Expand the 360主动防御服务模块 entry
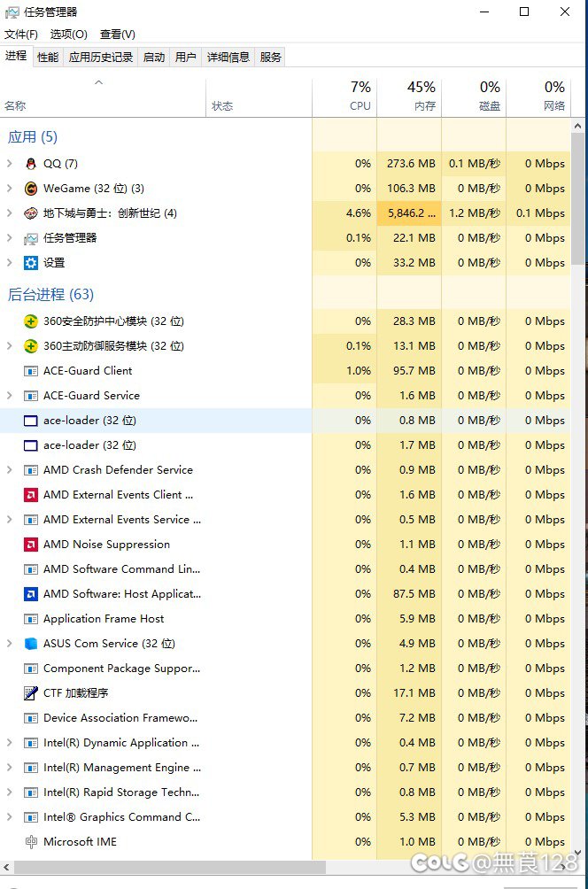The height and width of the screenshot is (889, 588). tap(9, 346)
